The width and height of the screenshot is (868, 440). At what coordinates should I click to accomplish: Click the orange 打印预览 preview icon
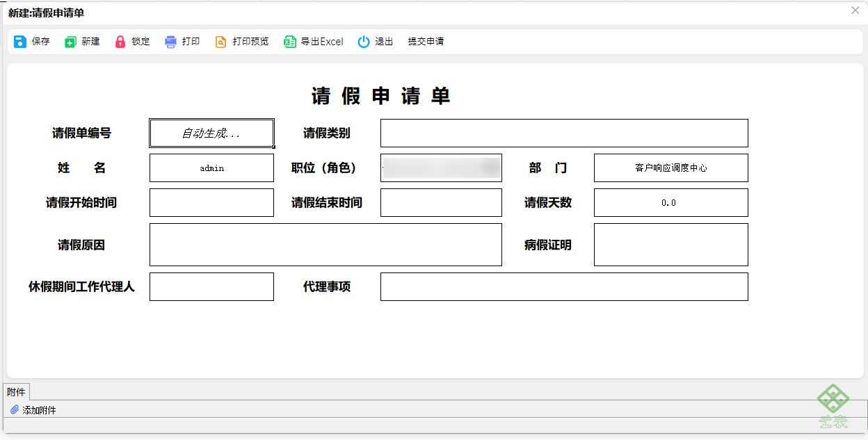[221, 42]
